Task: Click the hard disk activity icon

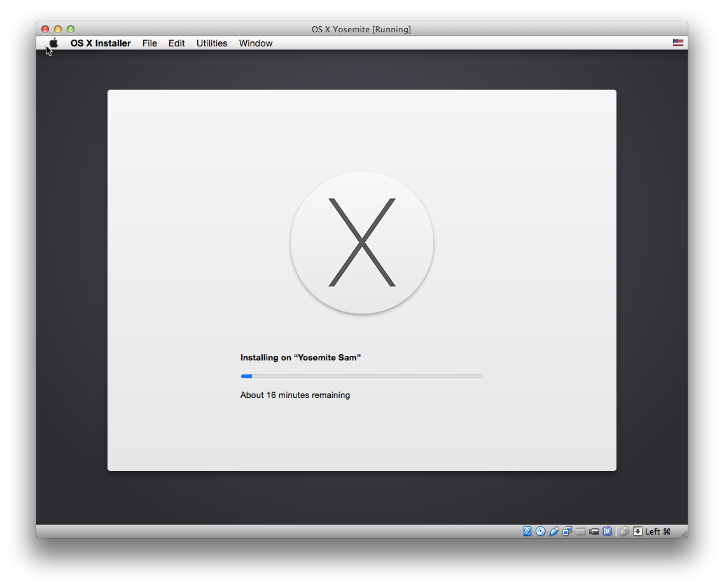Action: click(527, 531)
